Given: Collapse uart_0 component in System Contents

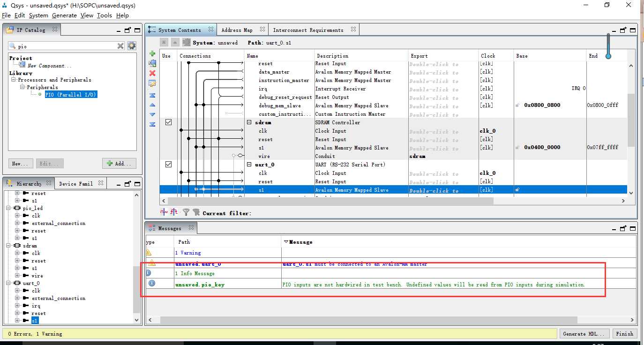Looking at the screenshot, I should click(x=250, y=165).
